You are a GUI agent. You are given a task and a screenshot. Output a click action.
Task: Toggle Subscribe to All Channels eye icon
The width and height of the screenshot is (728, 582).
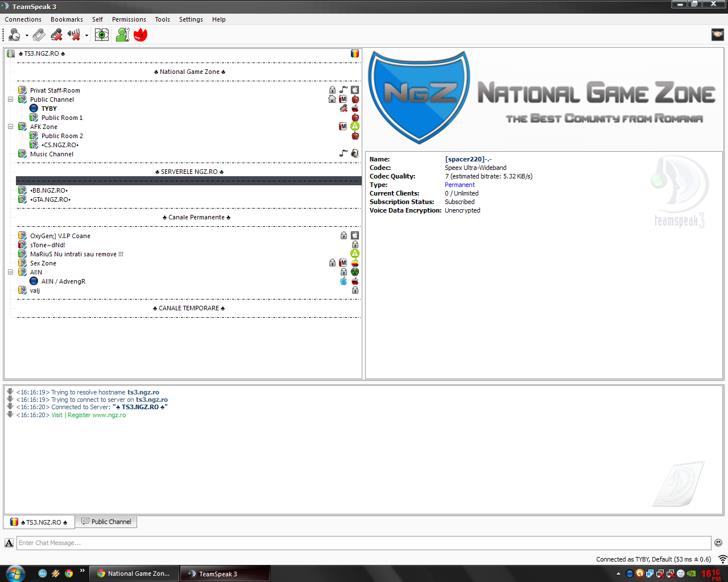click(102, 35)
